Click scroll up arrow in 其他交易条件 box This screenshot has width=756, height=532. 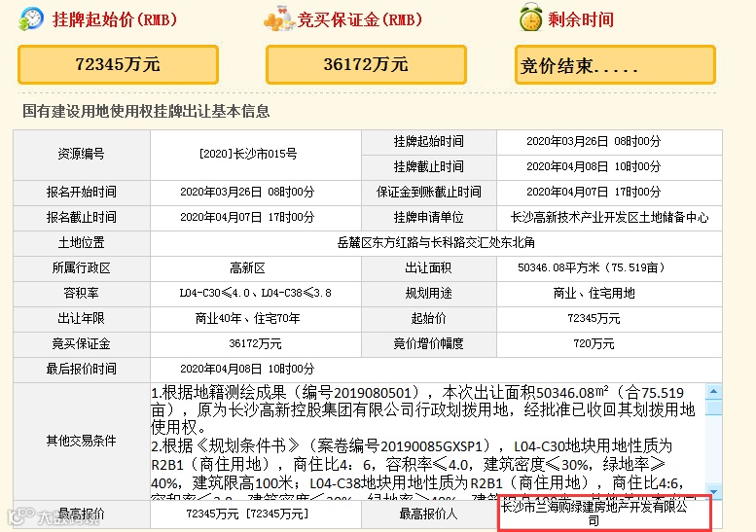[x=713, y=391]
